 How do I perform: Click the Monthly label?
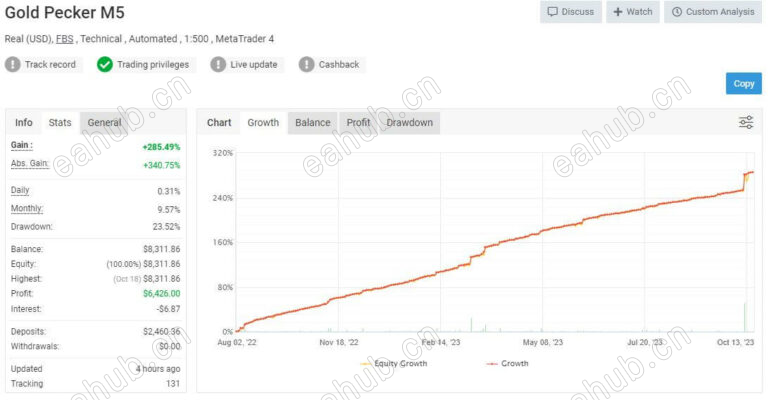tap(27, 209)
